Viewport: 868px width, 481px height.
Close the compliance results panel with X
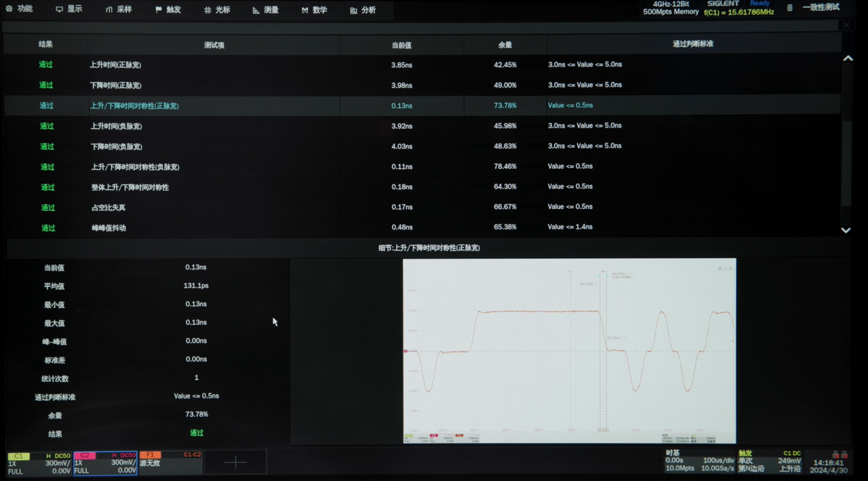(846, 25)
